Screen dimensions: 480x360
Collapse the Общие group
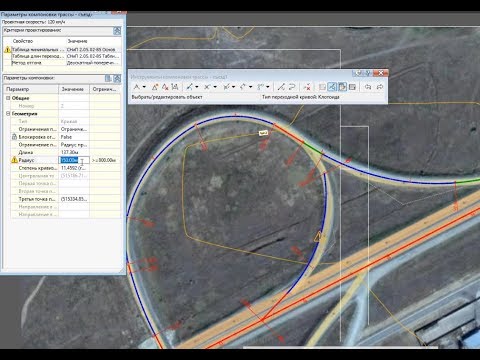tap(8, 98)
